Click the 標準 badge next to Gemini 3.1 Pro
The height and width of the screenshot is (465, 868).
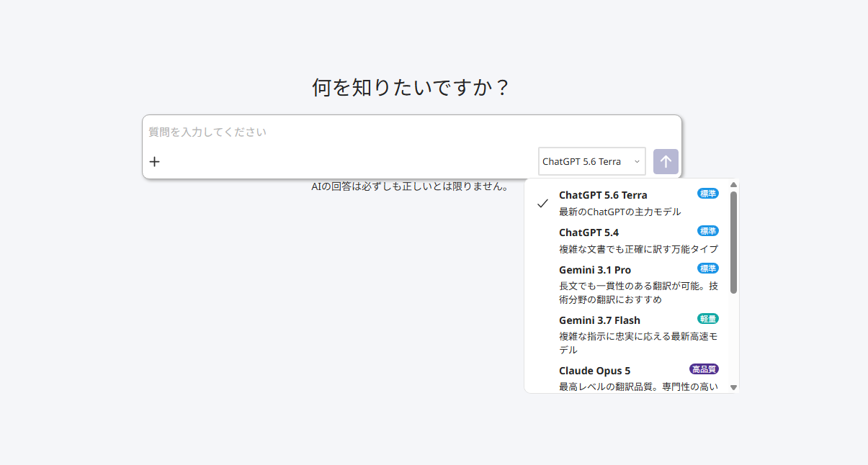708,268
